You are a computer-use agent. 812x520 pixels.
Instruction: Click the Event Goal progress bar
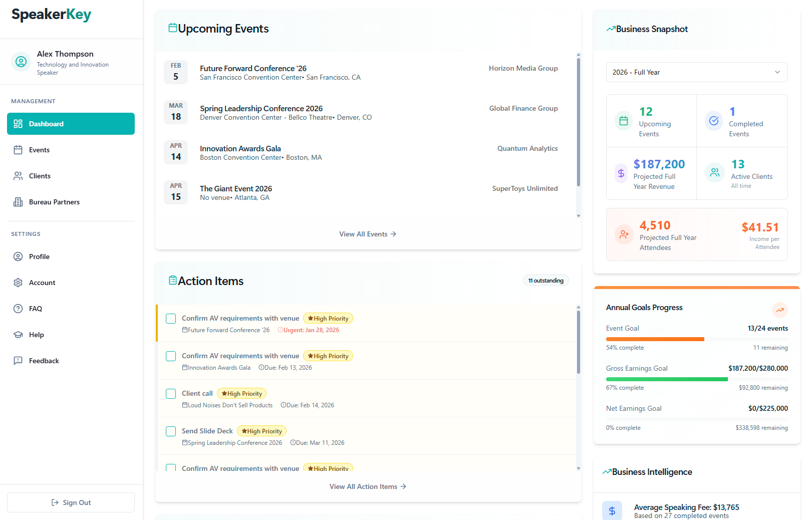tap(697, 339)
